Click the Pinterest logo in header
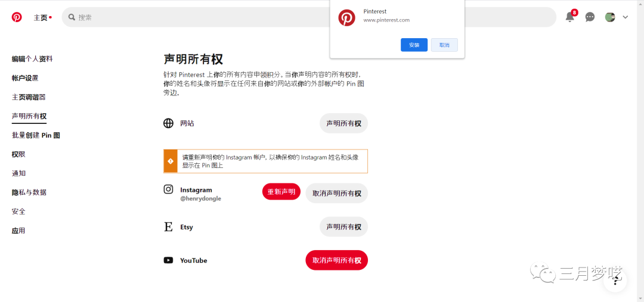The width and height of the screenshot is (644, 302). click(x=17, y=17)
